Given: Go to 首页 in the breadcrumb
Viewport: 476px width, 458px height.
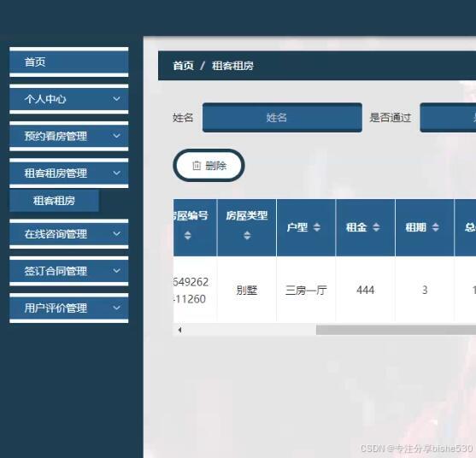Looking at the screenshot, I should tap(184, 66).
